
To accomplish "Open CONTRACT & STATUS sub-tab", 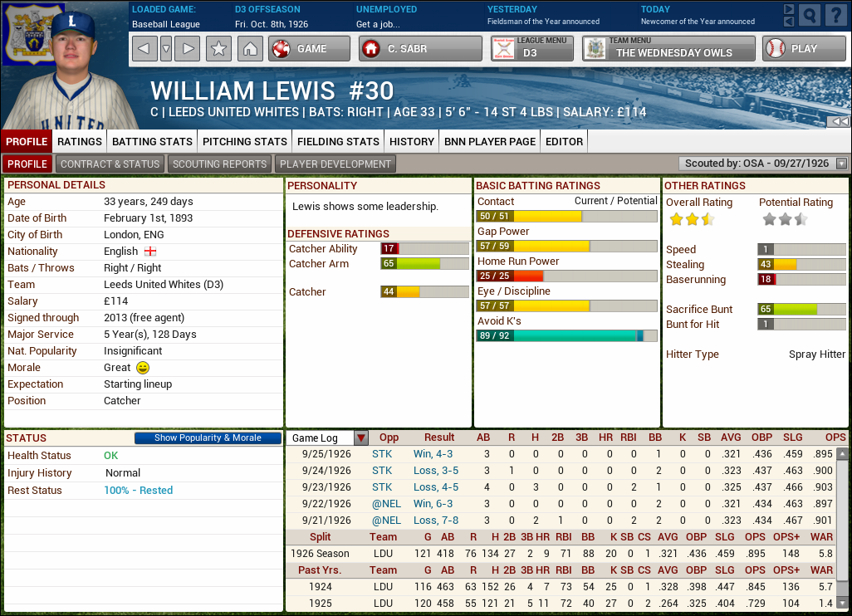I will point(110,164).
